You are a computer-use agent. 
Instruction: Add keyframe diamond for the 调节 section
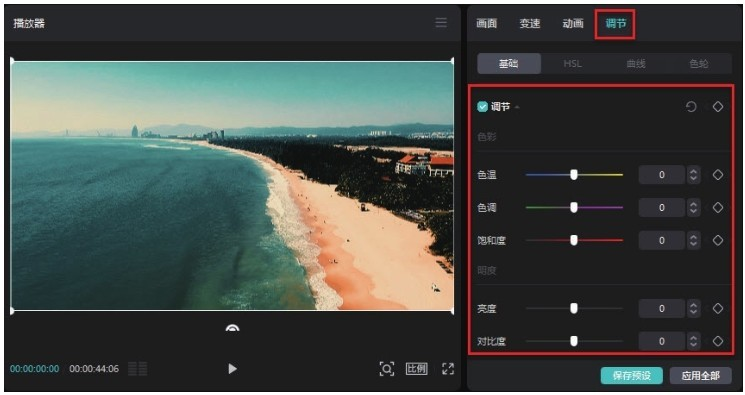pos(717,106)
